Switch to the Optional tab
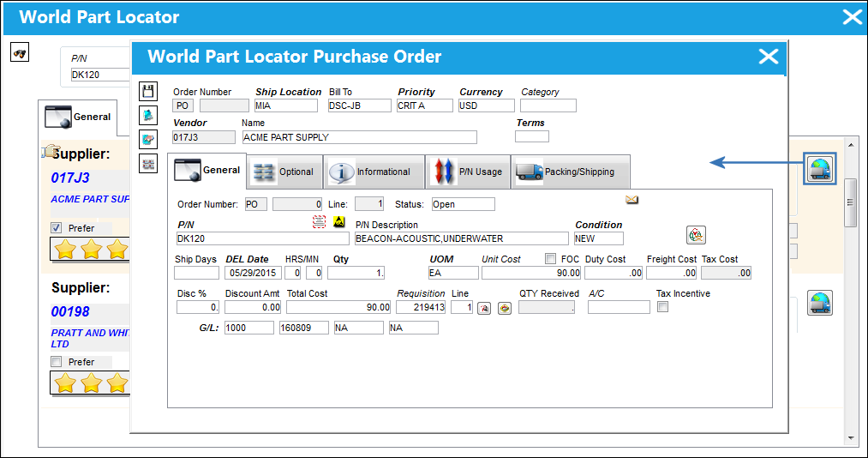 click(x=284, y=172)
